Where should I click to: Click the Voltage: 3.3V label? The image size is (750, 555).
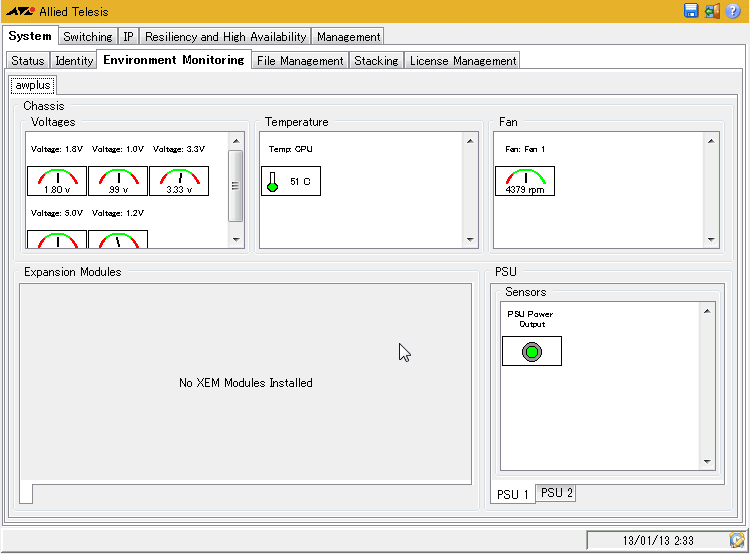[179, 149]
